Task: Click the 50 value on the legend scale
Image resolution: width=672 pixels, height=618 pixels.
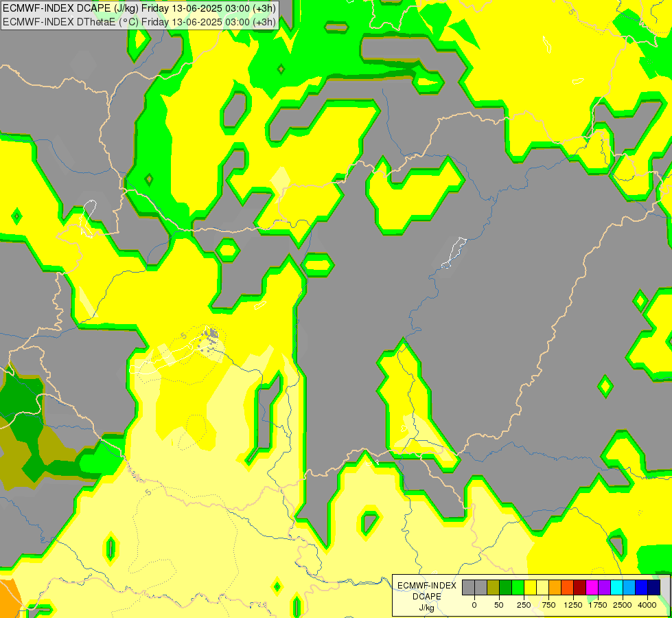Action: point(499,605)
